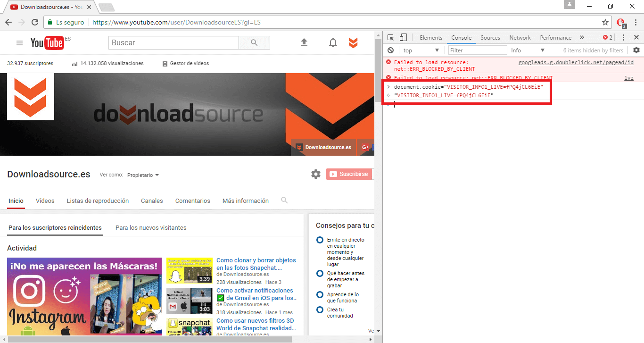
Task: Open the Gestor de vídeos link
Action: click(x=186, y=63)
